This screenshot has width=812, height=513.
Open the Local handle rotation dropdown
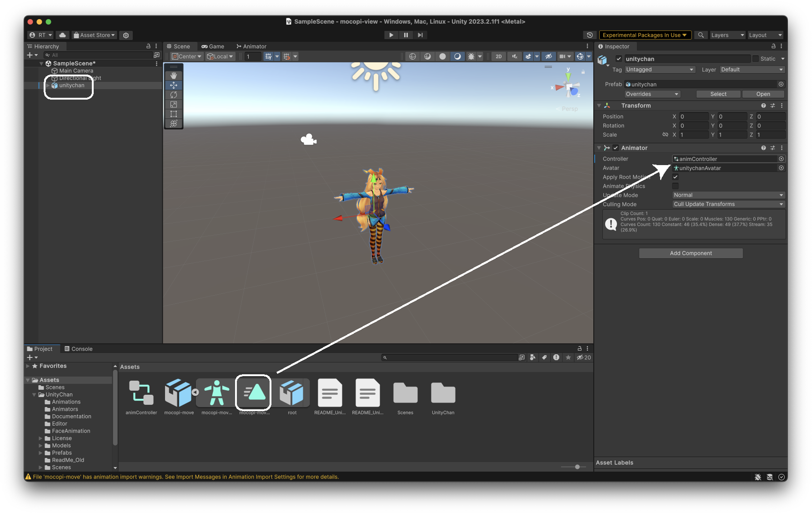220,56
